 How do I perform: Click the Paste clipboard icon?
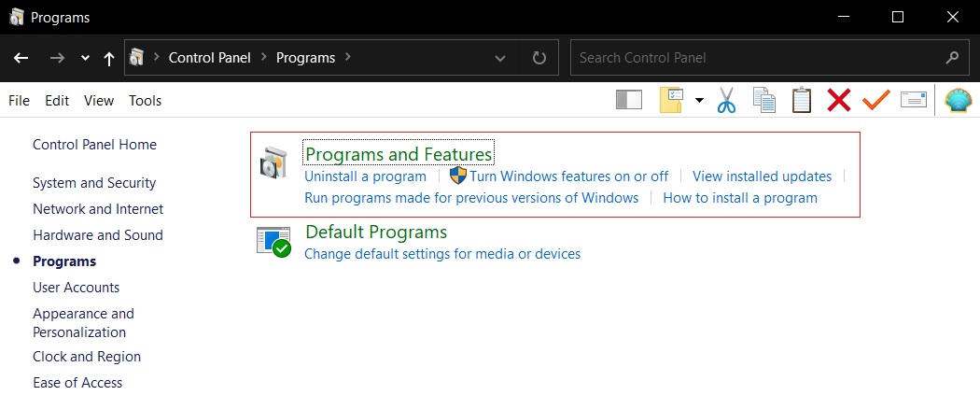point(801,100)
